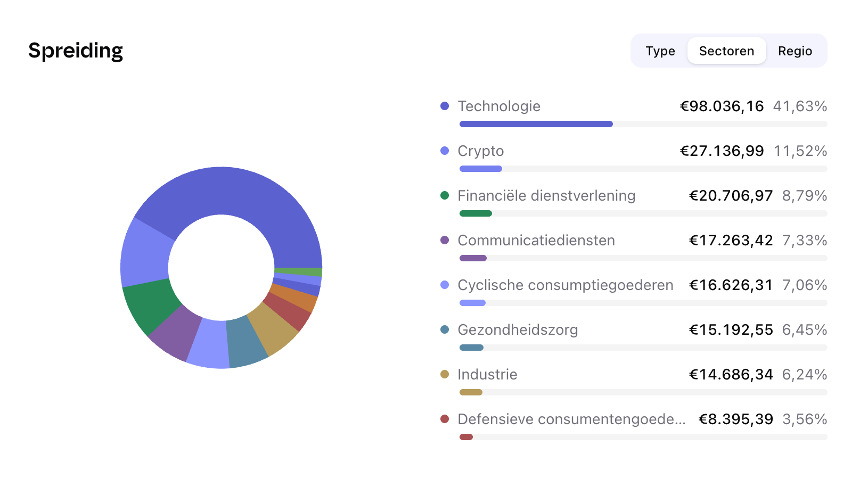Select the Technologie sector label
868x479 pixels.
pos(499,106)
